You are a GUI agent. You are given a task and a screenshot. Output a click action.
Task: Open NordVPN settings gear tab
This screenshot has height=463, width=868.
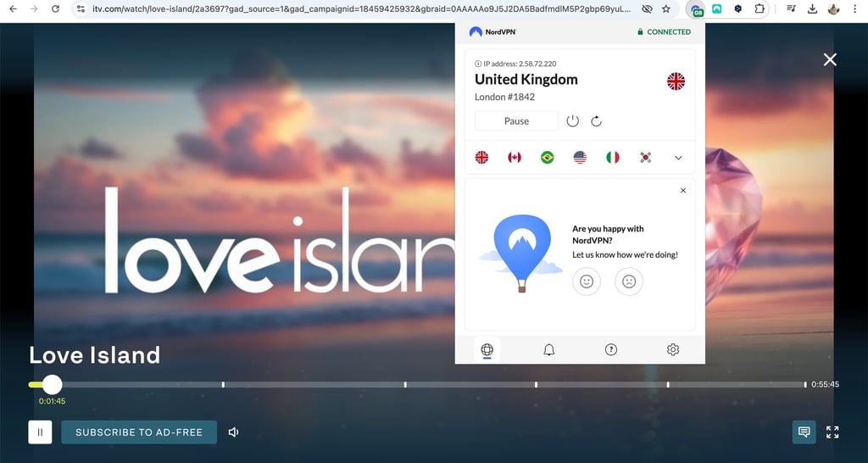(x=672, y=349)
